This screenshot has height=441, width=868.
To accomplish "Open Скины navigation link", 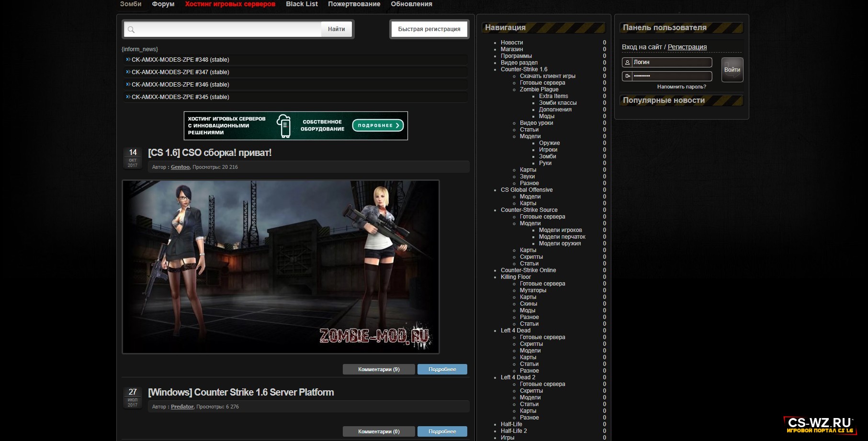I will tap(529, 304).
